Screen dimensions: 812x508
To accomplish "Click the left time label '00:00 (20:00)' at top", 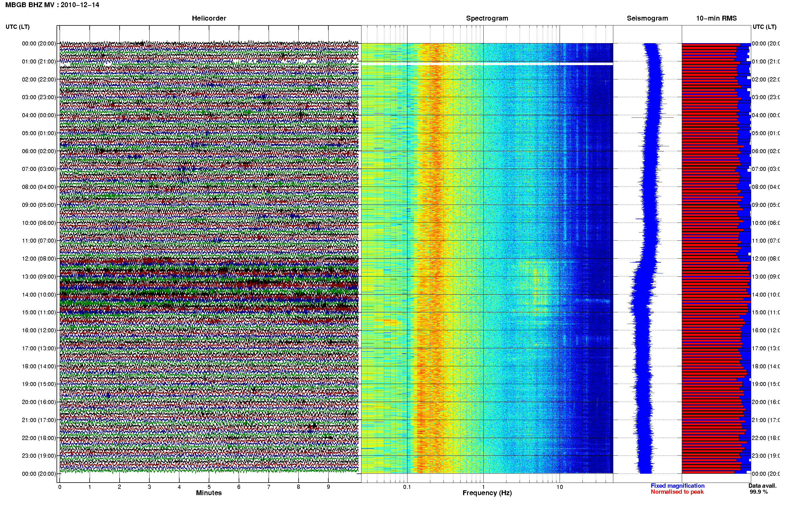I will point(39,43).
